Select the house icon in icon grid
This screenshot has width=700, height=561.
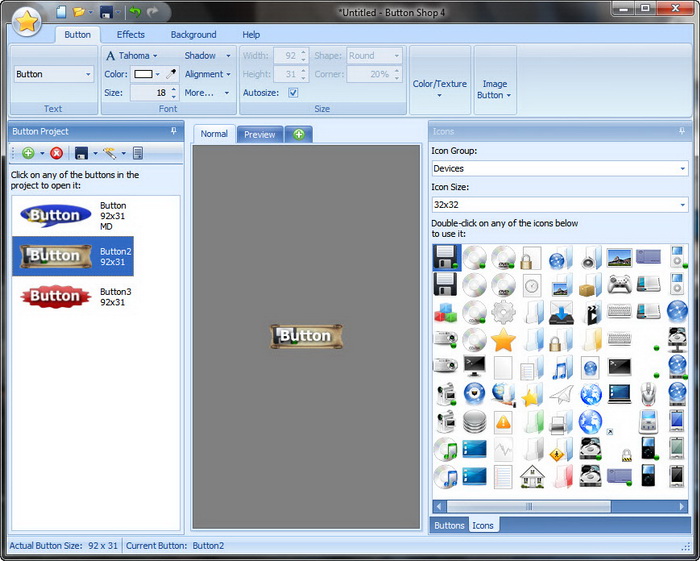532,475
